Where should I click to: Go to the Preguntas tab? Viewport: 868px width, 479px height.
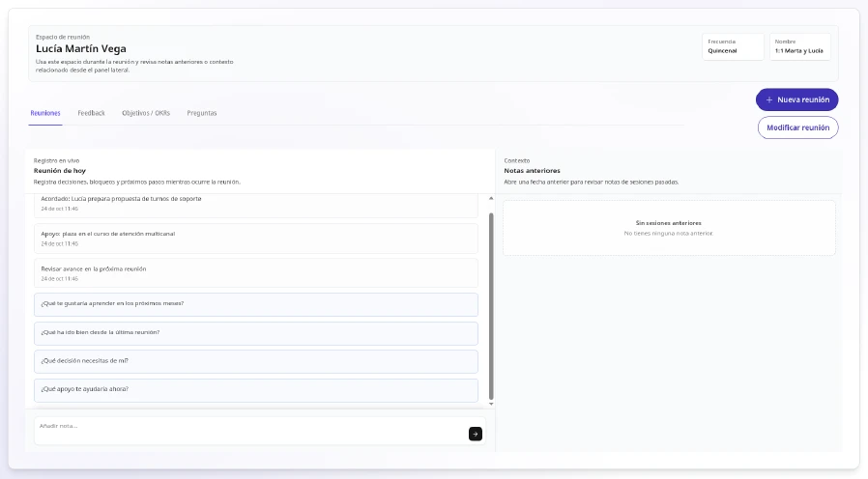click(202, 113)
